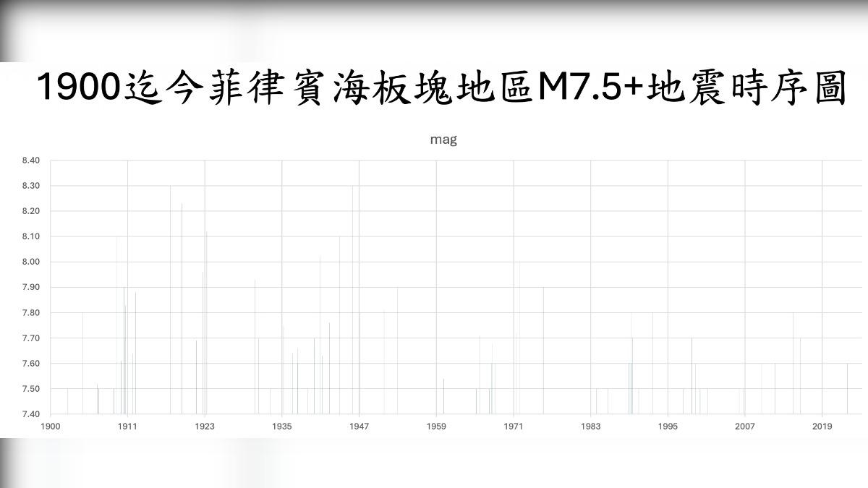Select the 1947 year label

coord(359,427)
